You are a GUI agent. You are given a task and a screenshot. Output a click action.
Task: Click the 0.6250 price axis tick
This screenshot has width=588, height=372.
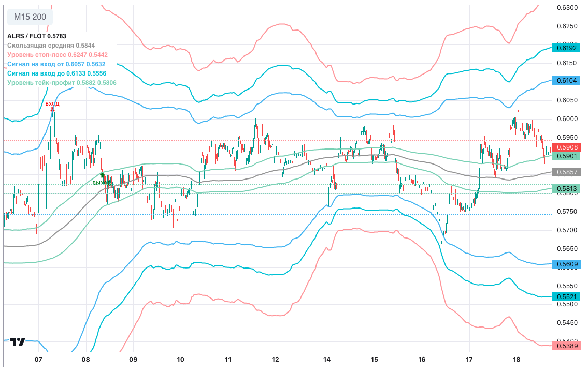click(x=567, y=26)
